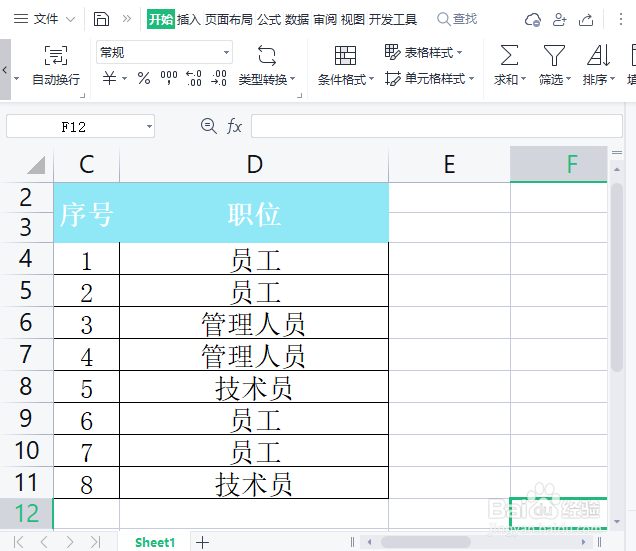This screenshot has width=636, height=551.
Task: Click into the formula bar
Action: (436, 126)
